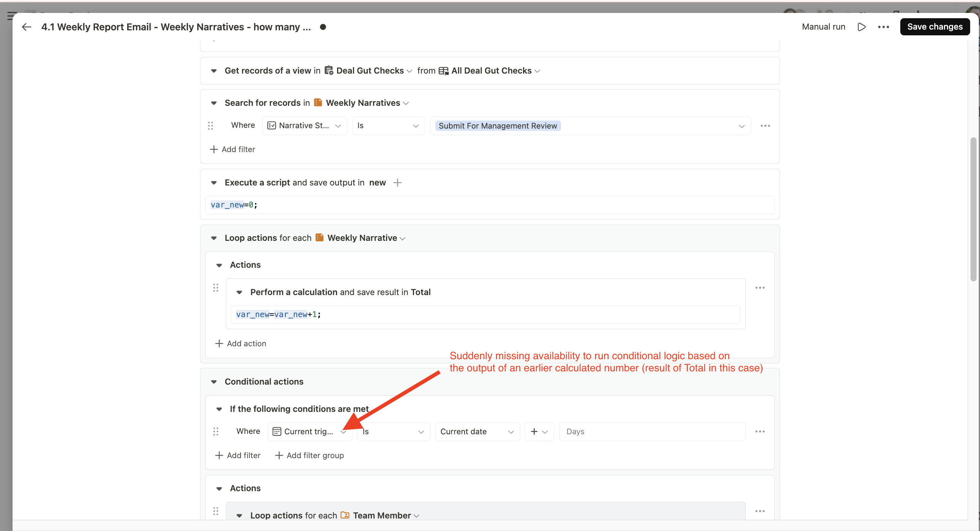
Task: Collapse the Conditional actions section
Action: click(214, 382)
